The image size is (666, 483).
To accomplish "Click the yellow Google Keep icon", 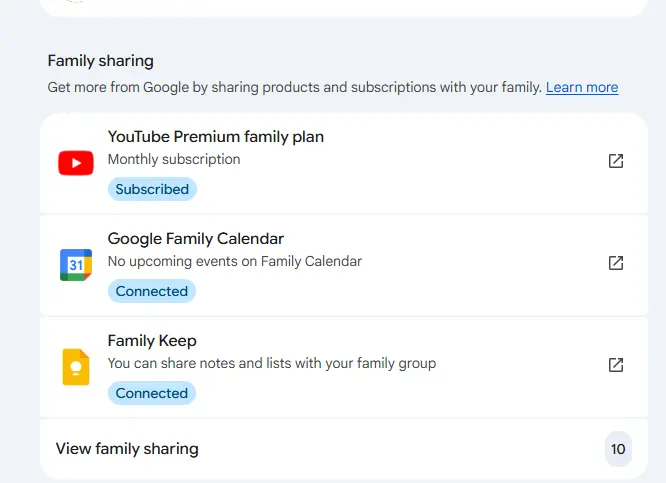I will 76,367.
